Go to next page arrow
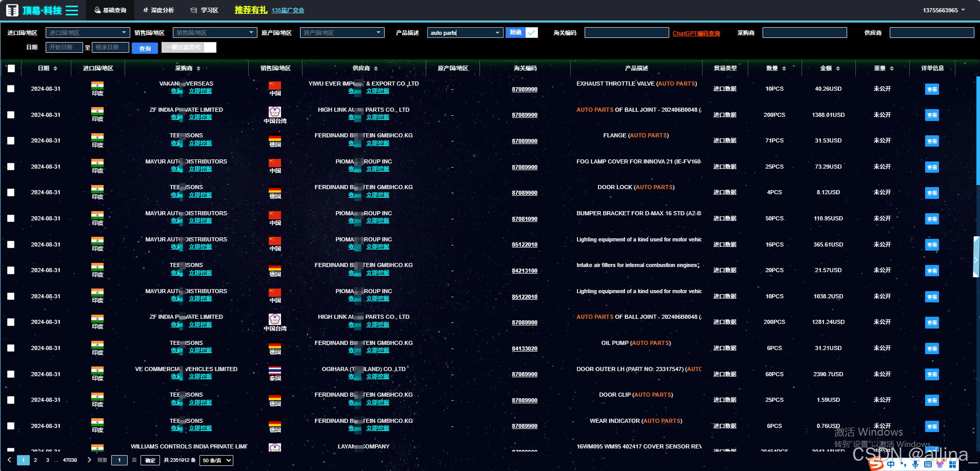This screenshot has width=980, height=471. (89, 460)
